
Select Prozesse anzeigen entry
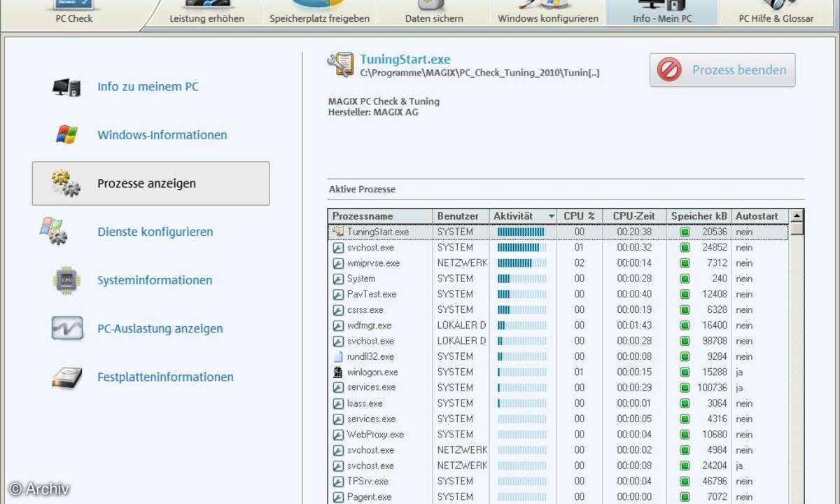[150, 183]
